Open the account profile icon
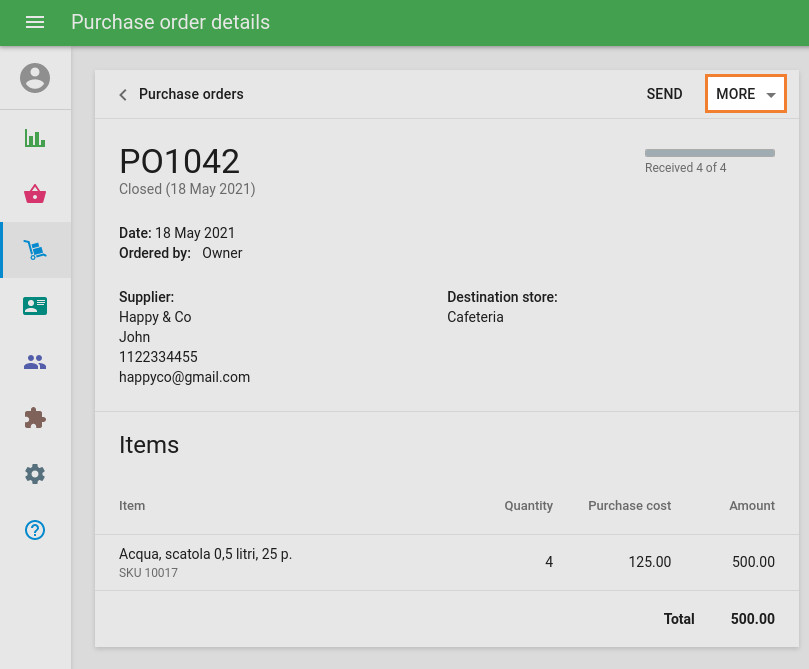This screenshot has width=809, height=669. click(x=35, y=79)
